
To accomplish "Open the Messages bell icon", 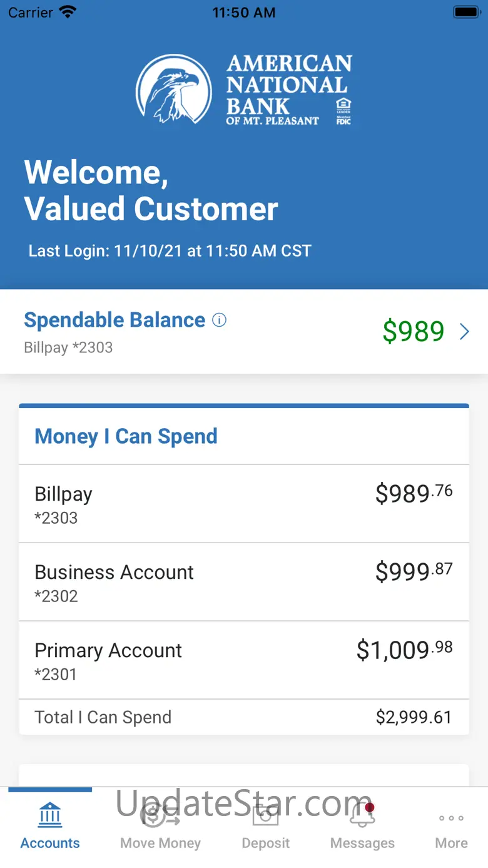I will [362, 814].
